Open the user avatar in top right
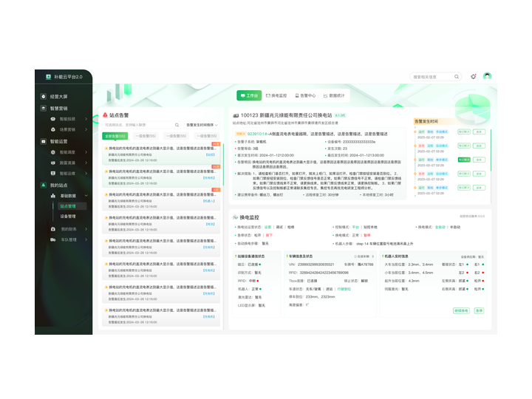This screenshot has height=399, width=532. (487, 76)
